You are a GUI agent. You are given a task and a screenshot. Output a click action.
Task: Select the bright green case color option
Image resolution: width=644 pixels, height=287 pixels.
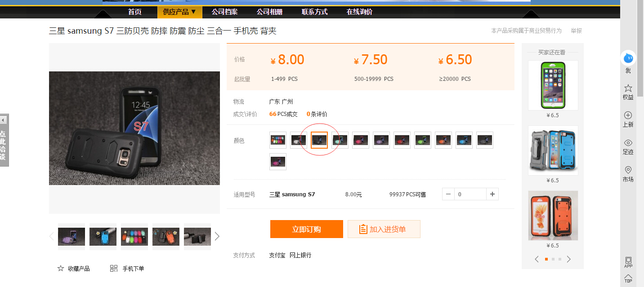423,140
